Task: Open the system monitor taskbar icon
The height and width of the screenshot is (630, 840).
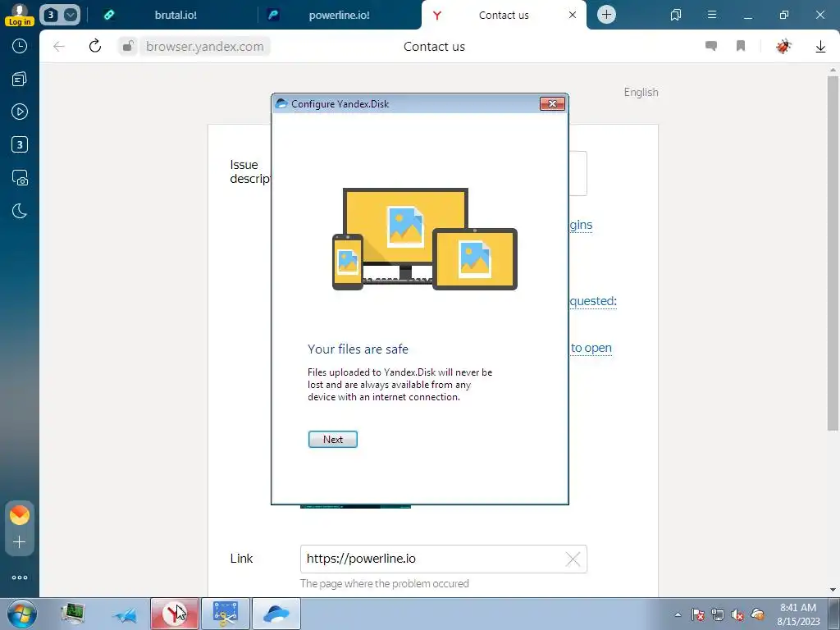Action: [72, 614]
